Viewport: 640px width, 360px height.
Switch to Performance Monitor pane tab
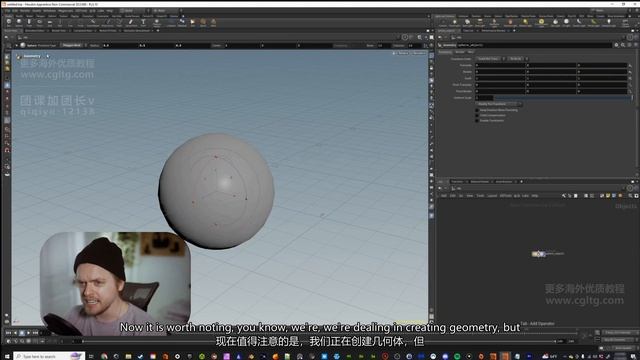493,31
